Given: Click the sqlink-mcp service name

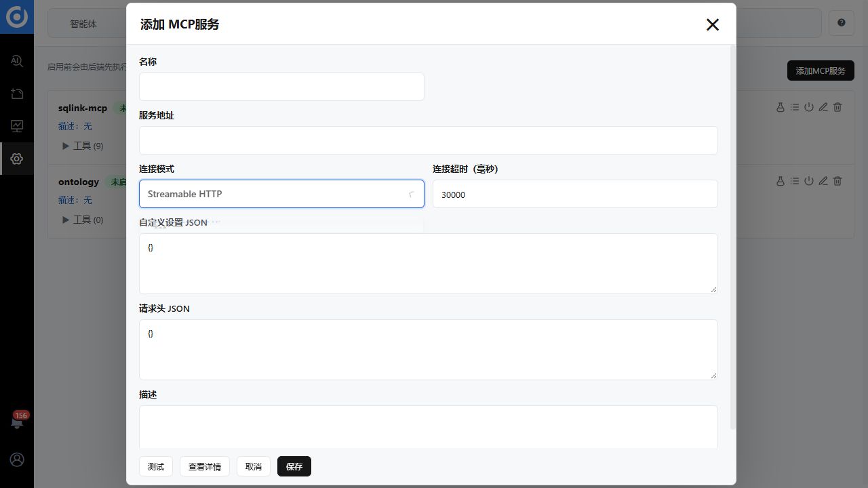Looking at the screenshot, I should 83,108.
